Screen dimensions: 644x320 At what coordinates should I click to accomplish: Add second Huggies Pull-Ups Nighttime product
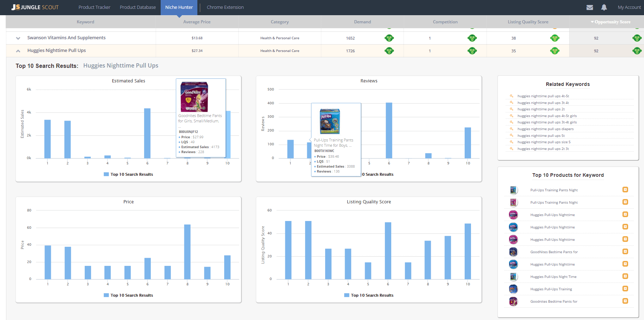coord(625,227)
